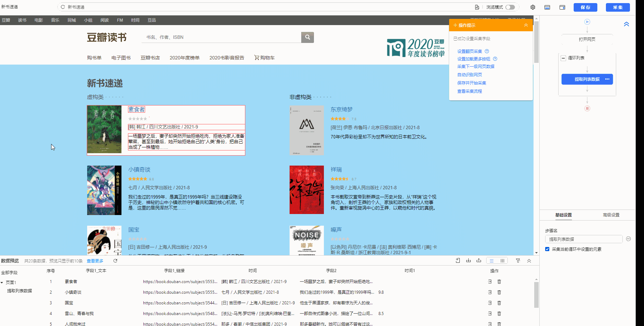Image resolution: width=644 pixels, height=326 pixels.
Task: Open the 购物车 nav item
Action: 265,58
